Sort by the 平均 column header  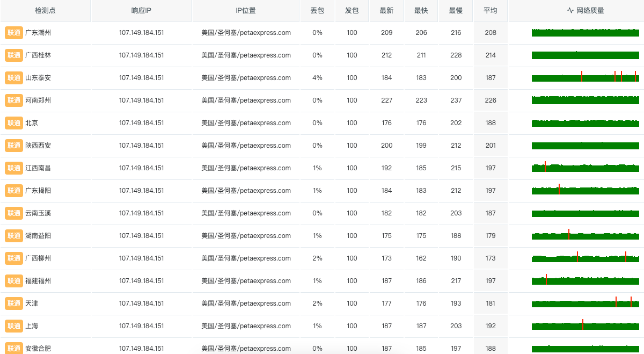tap(491, 11)
